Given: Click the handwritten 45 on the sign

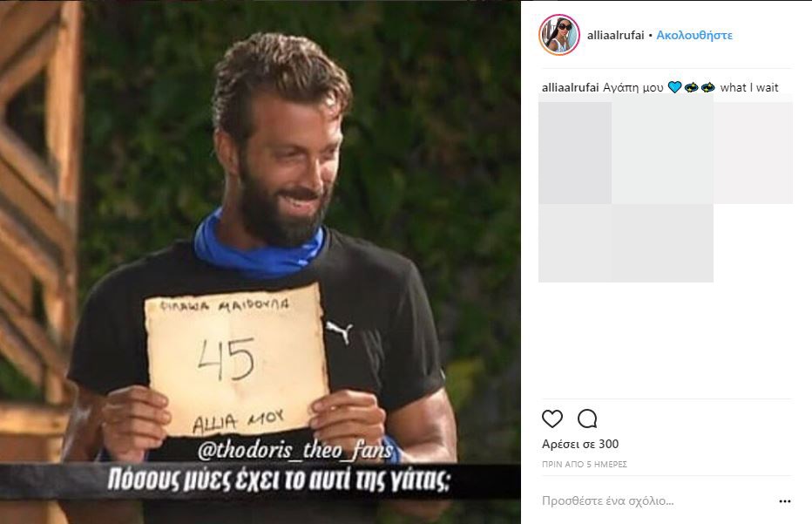Looking at the screenshot, I should tap(227, 358).
